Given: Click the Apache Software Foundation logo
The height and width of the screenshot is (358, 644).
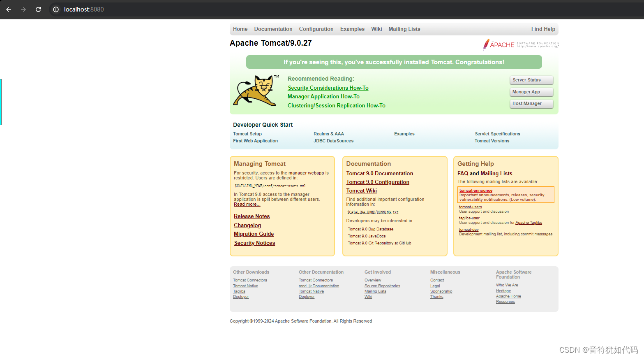Looking at the screenshot, I should (x=521, y=44).
